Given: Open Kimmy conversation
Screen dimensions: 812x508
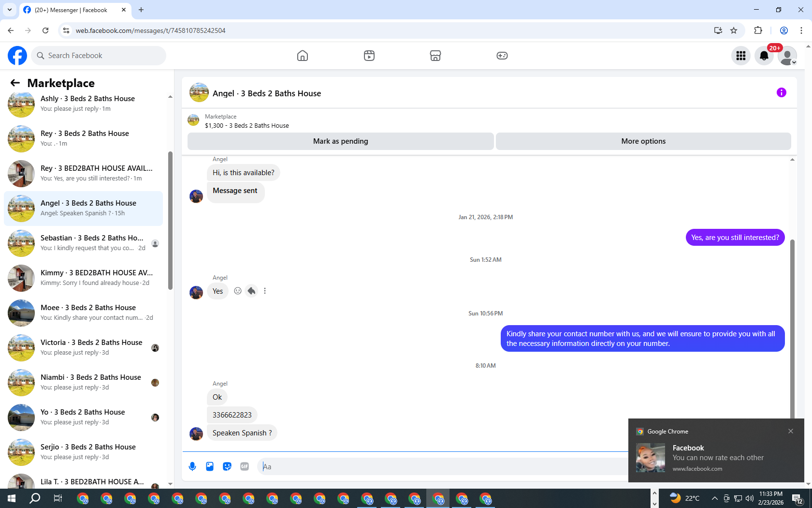Looking at the screenshot, I should click(x=83, y=278).
